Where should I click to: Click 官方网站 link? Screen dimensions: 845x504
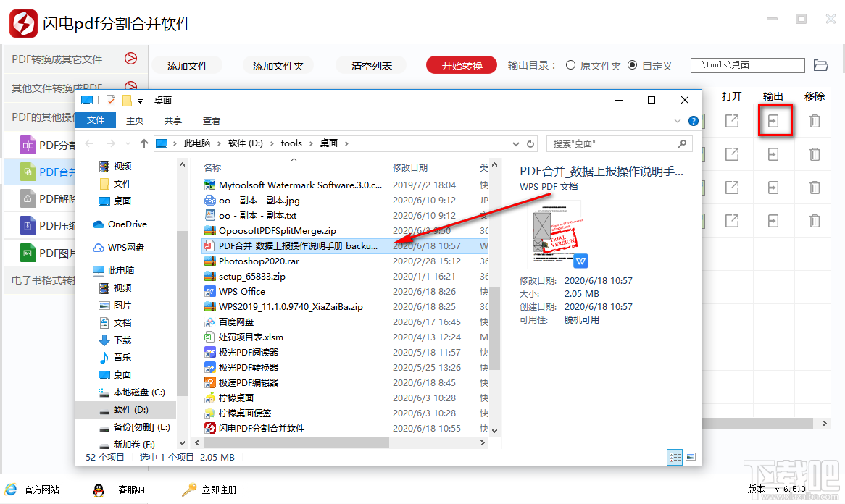(x=41, y=490)
